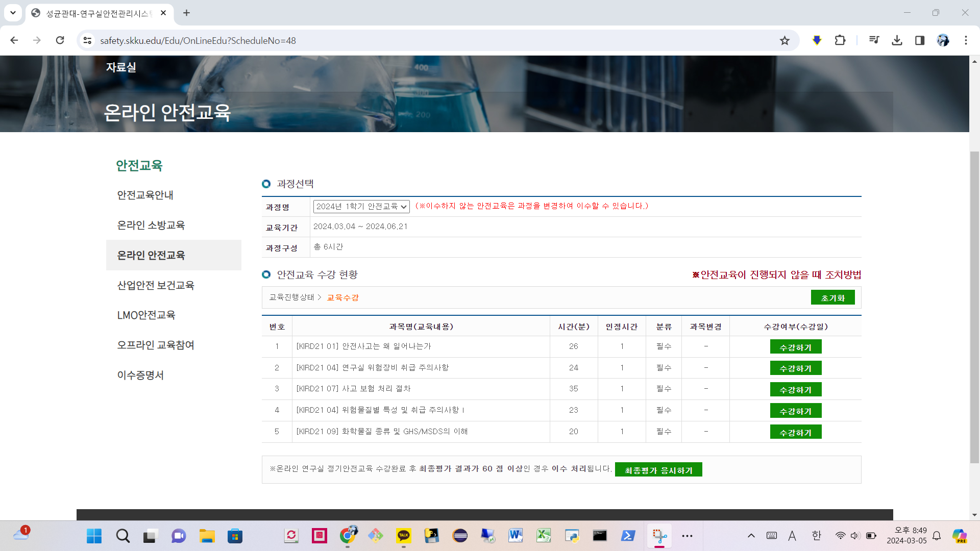Show hidden system tray icons chevron
The width and height of the screenshot is (980, 551).
pyautogui.click(x=751, y=536)
